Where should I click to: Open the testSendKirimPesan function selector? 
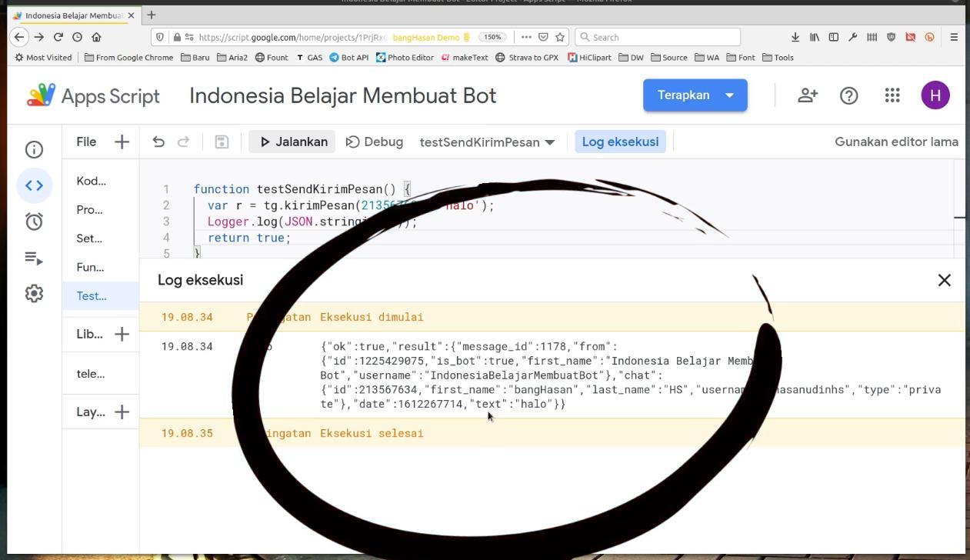point(488,142)
